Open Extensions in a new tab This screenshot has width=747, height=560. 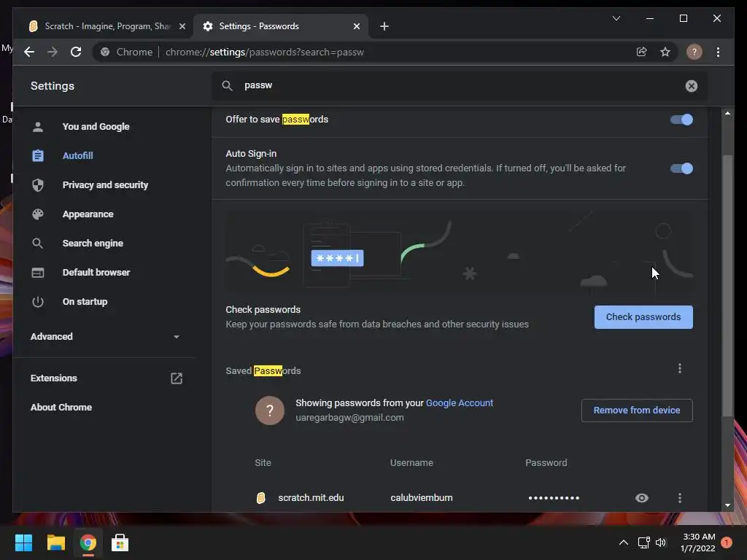[x=107, y=378]
